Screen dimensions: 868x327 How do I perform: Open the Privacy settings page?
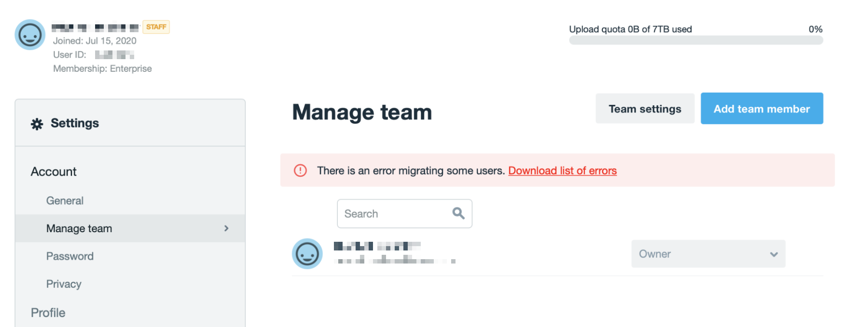pos(64,284)
